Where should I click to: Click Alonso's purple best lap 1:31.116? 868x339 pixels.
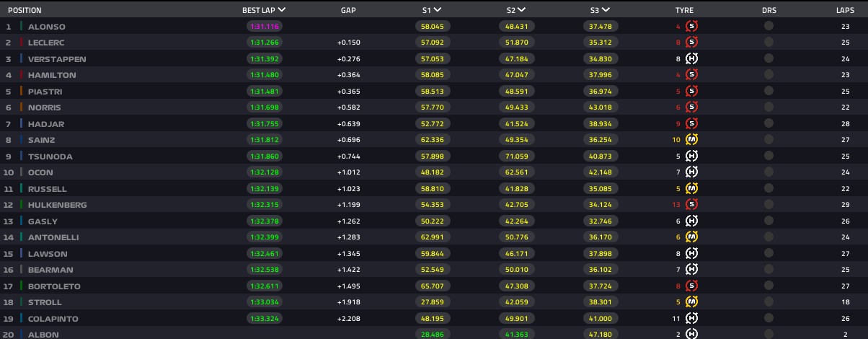264,26
